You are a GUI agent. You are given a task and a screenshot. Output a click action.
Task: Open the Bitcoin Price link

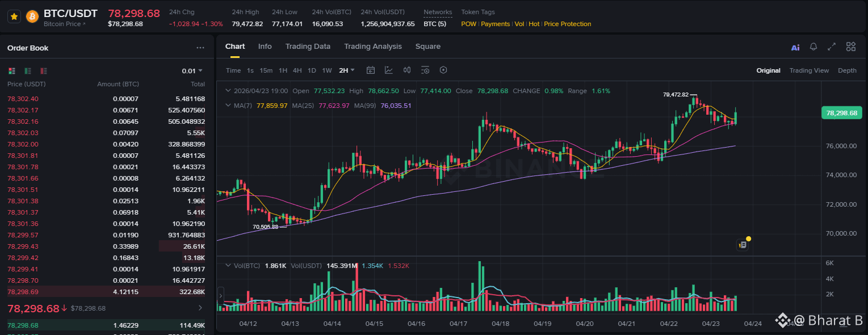[x=64, y=24]
